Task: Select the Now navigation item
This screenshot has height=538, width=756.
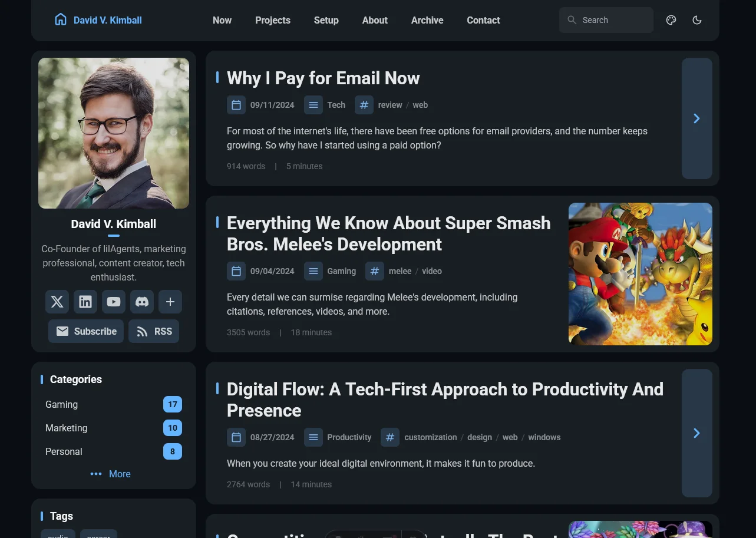Action: [222, 20]
